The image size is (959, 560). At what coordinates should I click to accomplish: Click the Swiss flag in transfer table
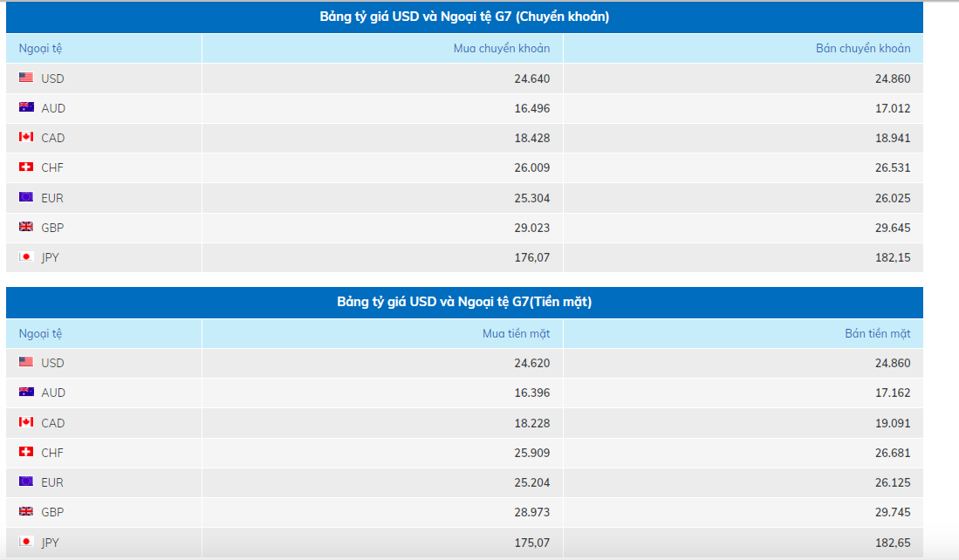tap(26, 167)
